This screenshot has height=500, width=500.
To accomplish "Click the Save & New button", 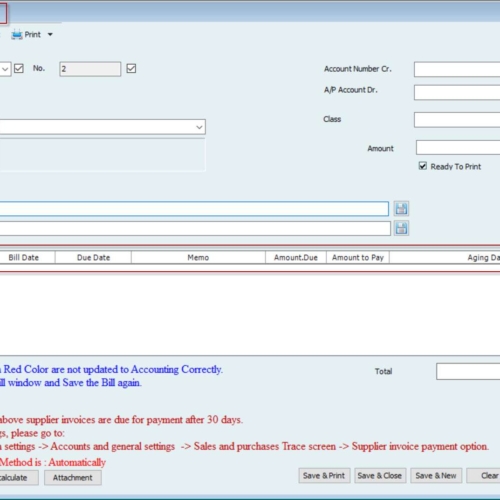I will point(436,476).
